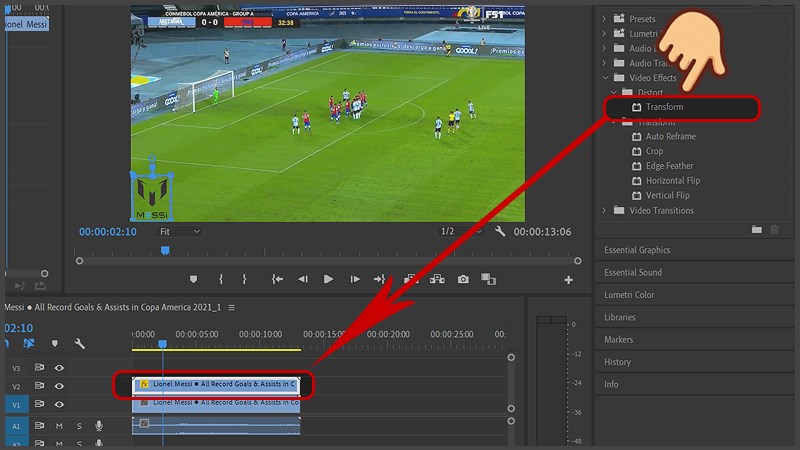
Task: Open the Fit zoom level dropdown
Action: point(179,232)
